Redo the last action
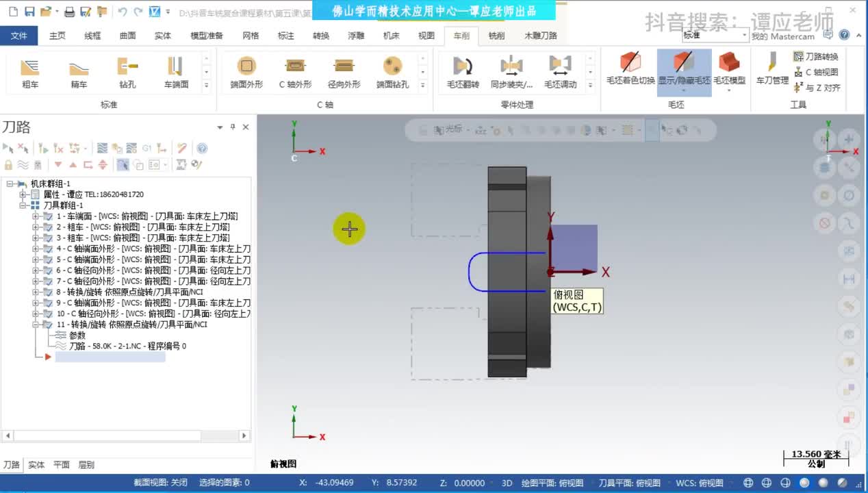The height and width of the screenshot is (493, 868). (x=138, y=12)
